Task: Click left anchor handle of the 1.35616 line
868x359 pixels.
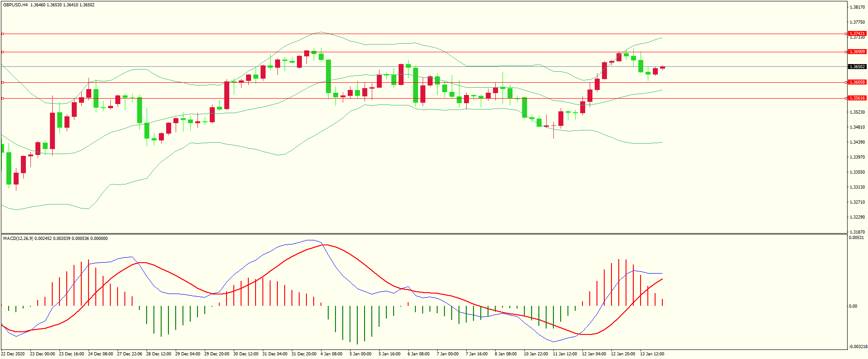Action: pyautogui.click(x=2, y=98)
